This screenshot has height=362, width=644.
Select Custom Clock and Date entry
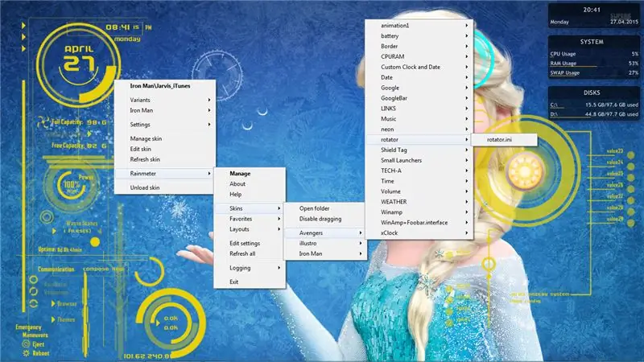tap(419, 67)
